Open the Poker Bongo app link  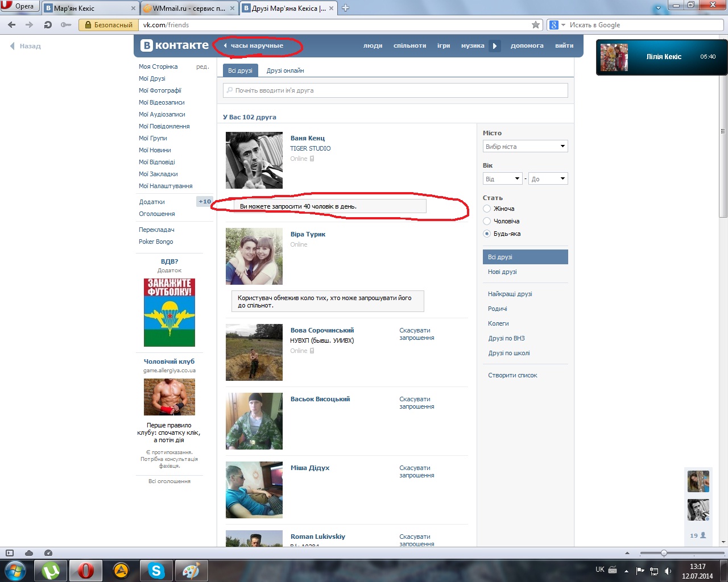(x=156, y=242)
